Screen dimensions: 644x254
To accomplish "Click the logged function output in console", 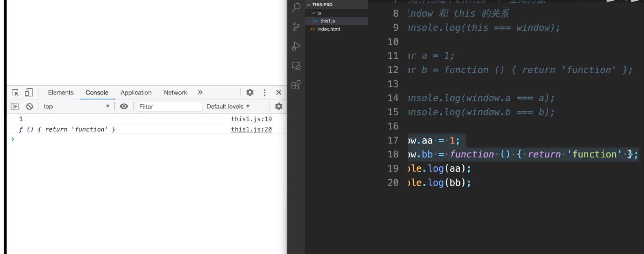I will [x=67, y=129].
